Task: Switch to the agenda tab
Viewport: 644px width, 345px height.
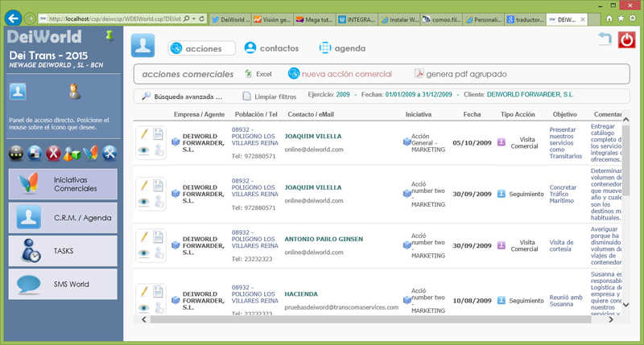Action: tap(343, 48)
